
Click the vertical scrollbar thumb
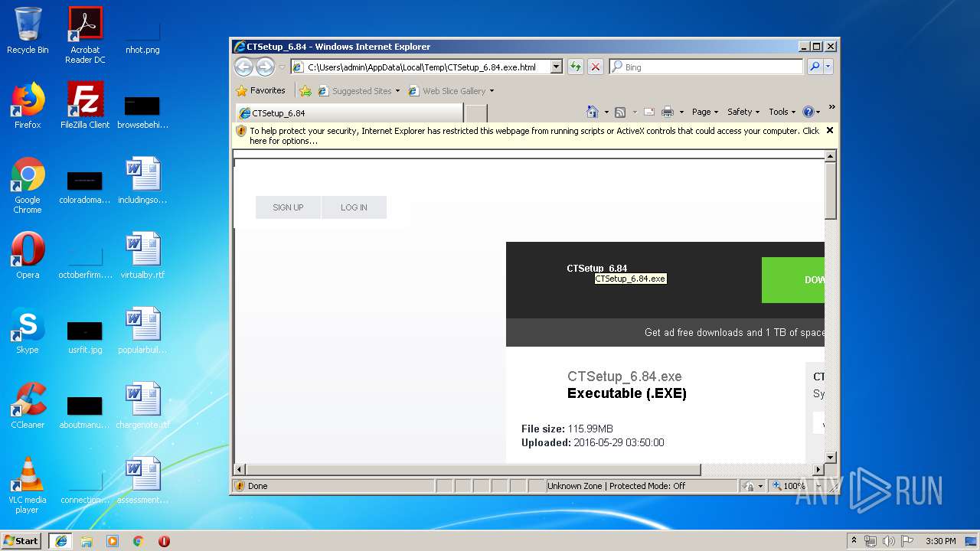(x=830, y=191)
